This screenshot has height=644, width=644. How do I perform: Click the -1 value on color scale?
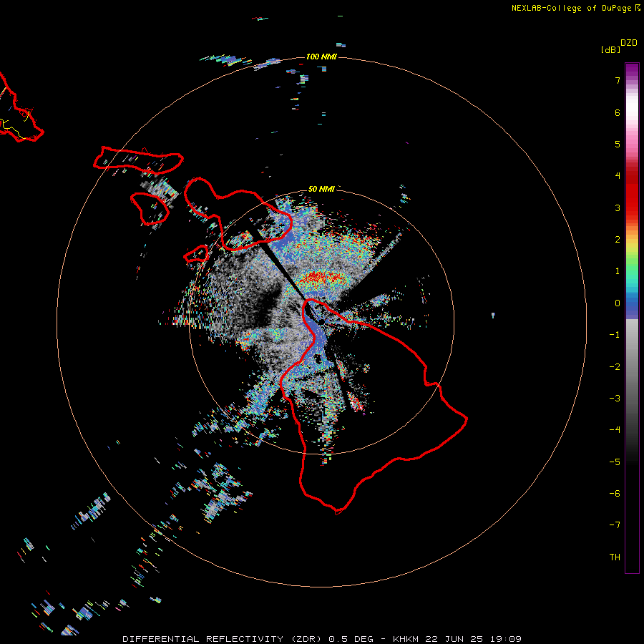point(615,335)
